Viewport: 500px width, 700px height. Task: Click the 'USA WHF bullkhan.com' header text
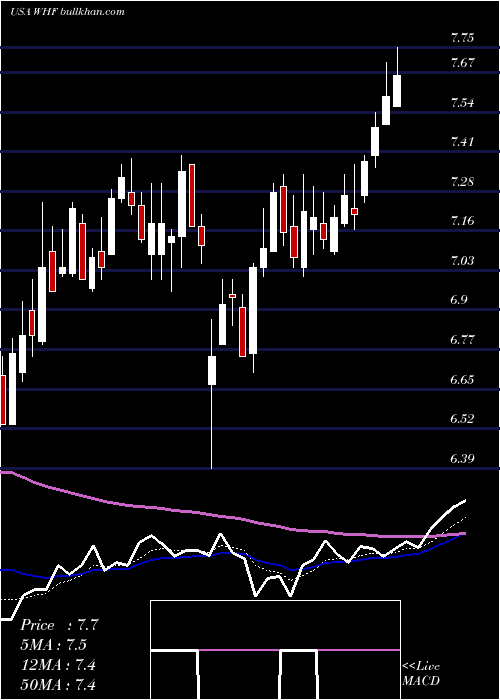pyautogui.click(x=67, y=12)
